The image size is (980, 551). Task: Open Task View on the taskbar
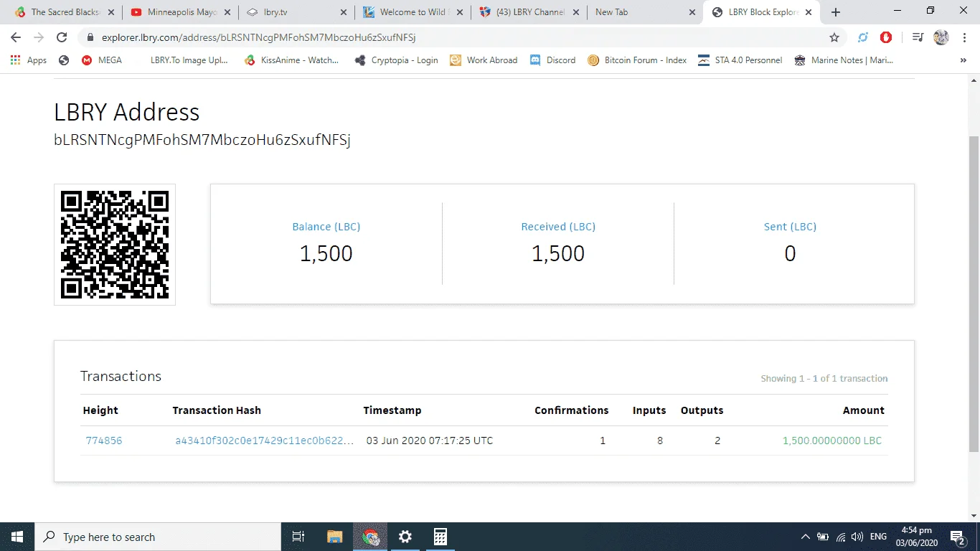click(298, 537)
